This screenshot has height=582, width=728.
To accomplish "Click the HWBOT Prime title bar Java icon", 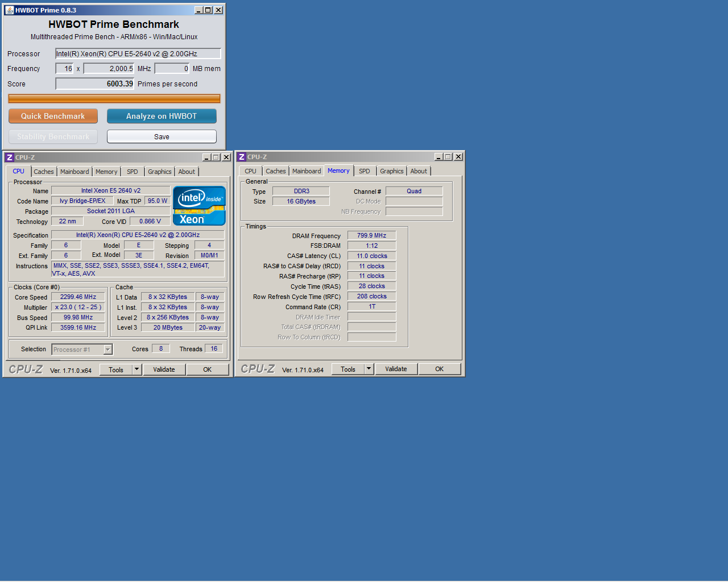I will [x=9, y=10].
